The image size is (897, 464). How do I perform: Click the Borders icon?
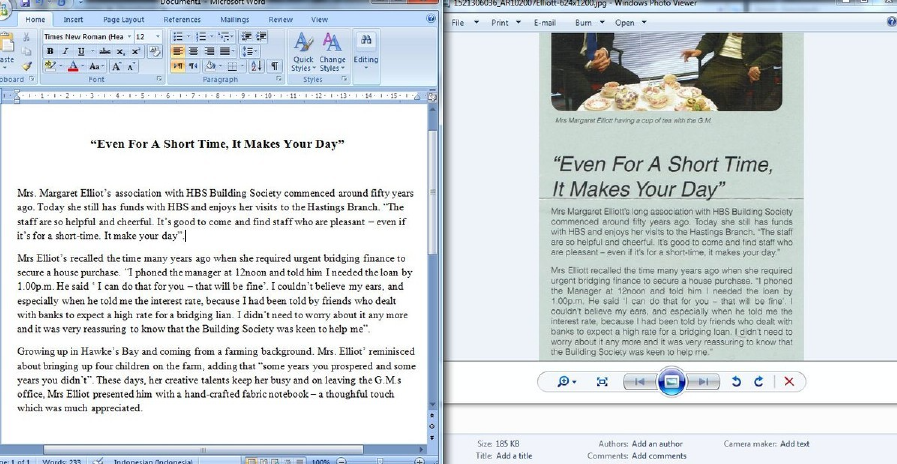click(x=234, y=66)
